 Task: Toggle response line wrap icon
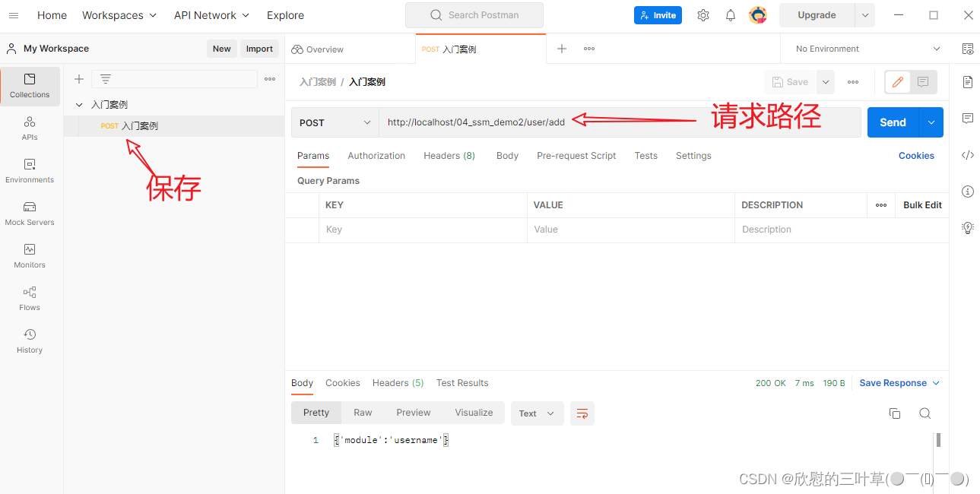click(582, 413)
